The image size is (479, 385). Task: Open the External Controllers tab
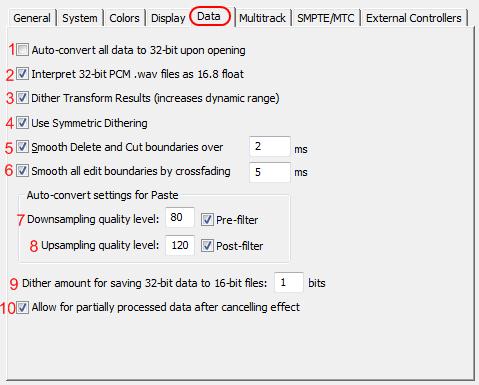coord(414,18)
